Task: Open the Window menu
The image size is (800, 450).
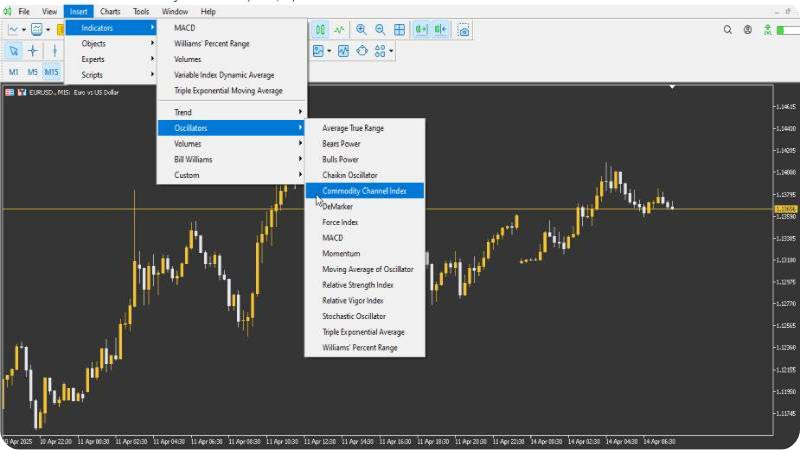Action: point(175,11)
